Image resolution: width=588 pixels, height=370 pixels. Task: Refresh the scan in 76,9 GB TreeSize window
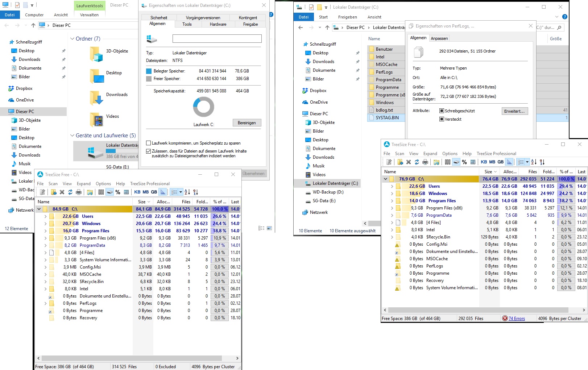point(417,162)
